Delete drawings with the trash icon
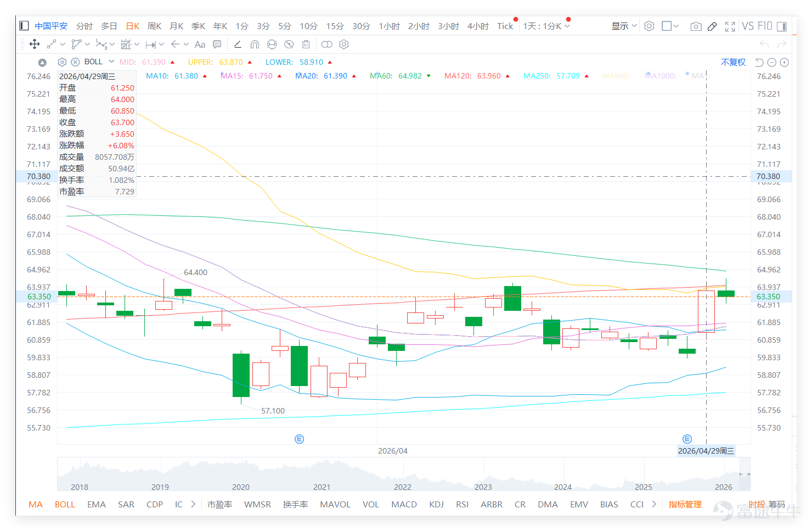Image resolution: width=812 pixels, height=531 pixels. (306, 44)
